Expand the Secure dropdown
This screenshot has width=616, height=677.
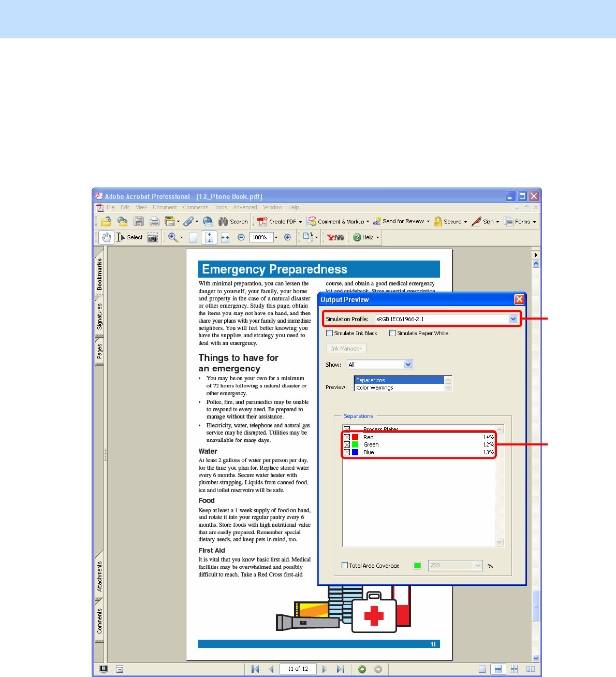(x=465, y=222)
